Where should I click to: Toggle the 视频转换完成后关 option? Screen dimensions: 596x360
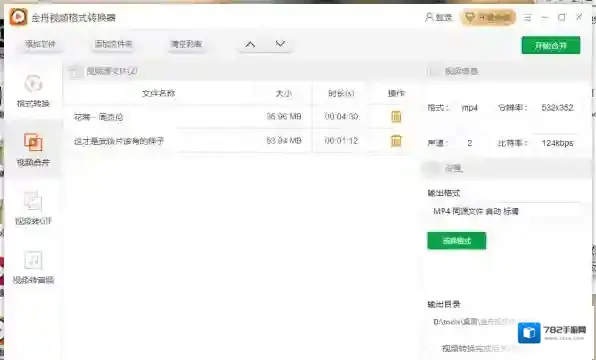pos(479,348)
